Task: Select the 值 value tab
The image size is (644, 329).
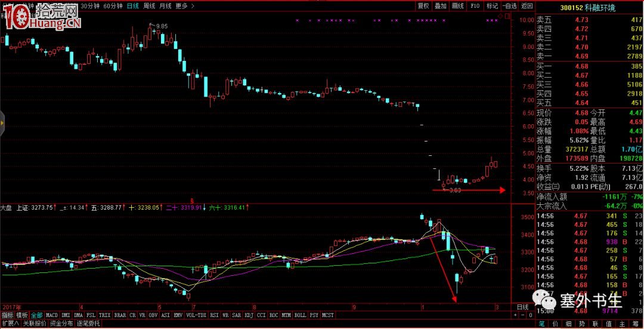Action: [610, 323]
